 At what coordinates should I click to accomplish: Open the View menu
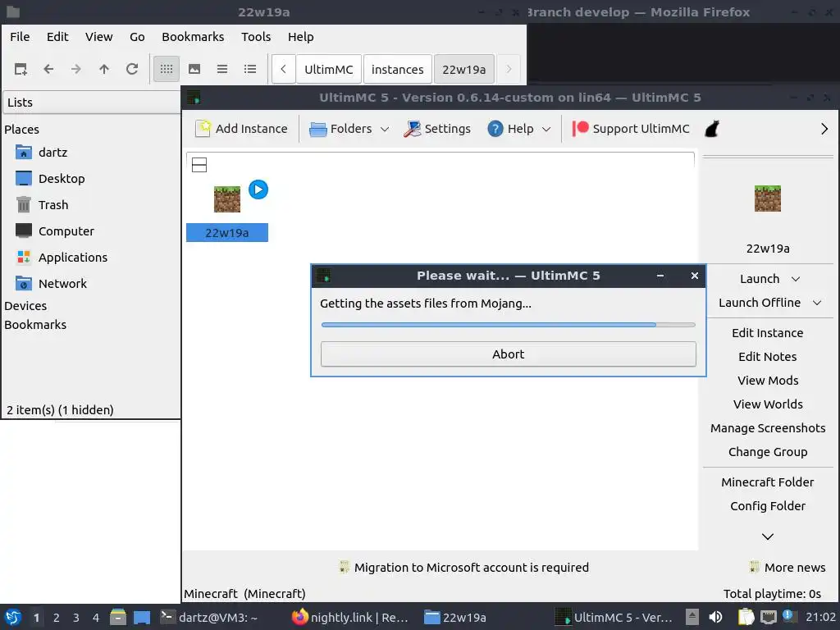coord(99,37)
